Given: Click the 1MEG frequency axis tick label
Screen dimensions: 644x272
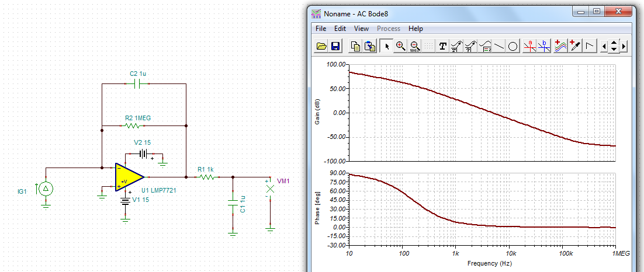Looking at the screenshot, I should 621,254.
